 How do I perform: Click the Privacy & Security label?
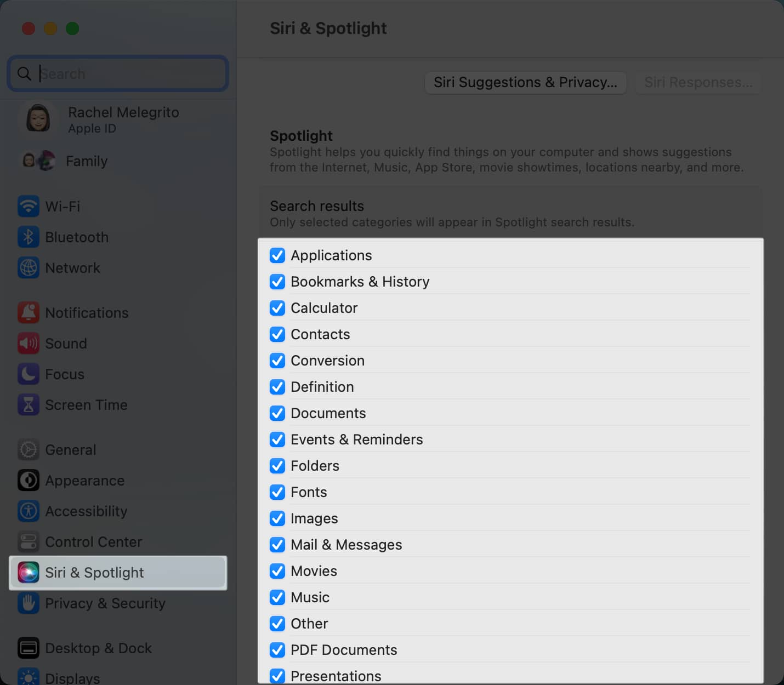pyautogui.click(x=105, y=603)
